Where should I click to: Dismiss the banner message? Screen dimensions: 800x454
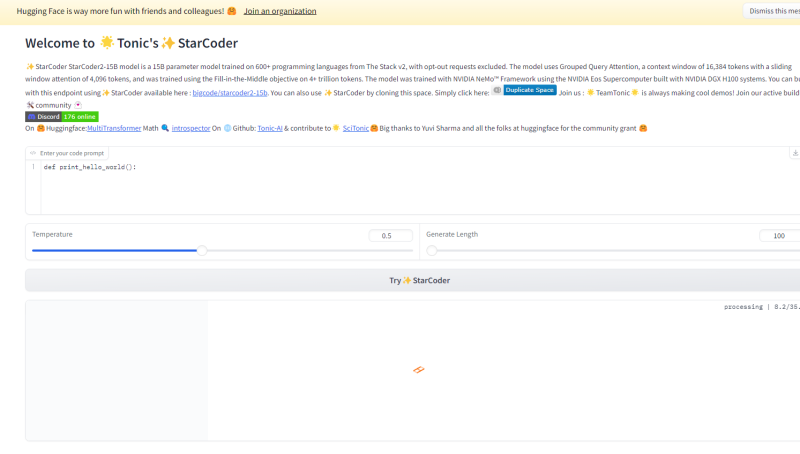[x=772, y=11]
